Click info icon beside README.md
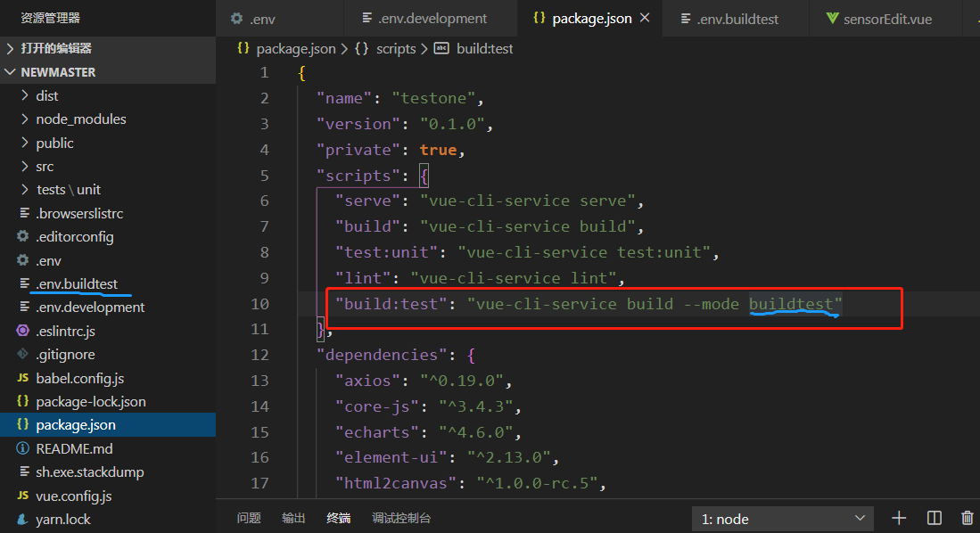 [x=23, y=448]
